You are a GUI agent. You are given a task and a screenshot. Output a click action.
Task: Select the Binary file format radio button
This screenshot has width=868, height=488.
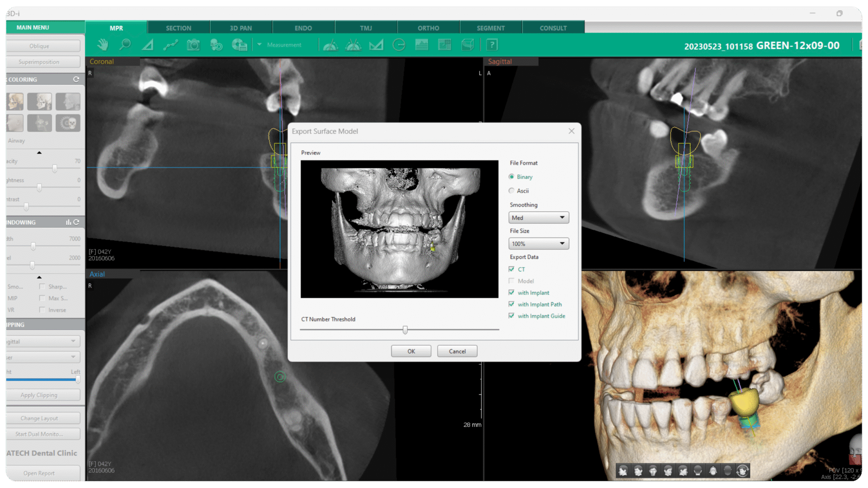pyautogui.click(x=511, y=177)
